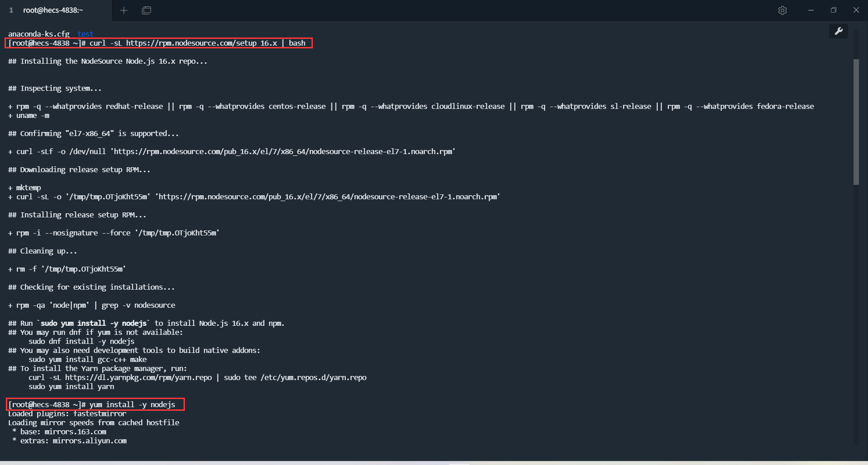The height and width of the screenshot is (465, 868).
Task: Click the blue 'test' directory name
Action: click(x=85, y=34)
